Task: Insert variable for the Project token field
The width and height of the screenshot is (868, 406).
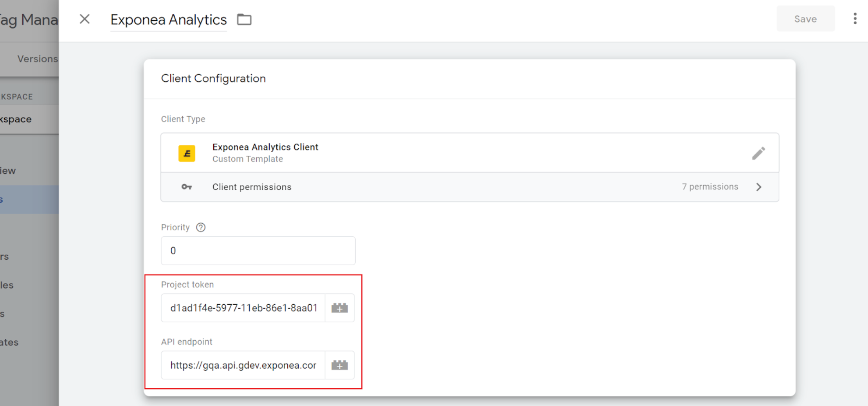Action: (x=340, y=308)
